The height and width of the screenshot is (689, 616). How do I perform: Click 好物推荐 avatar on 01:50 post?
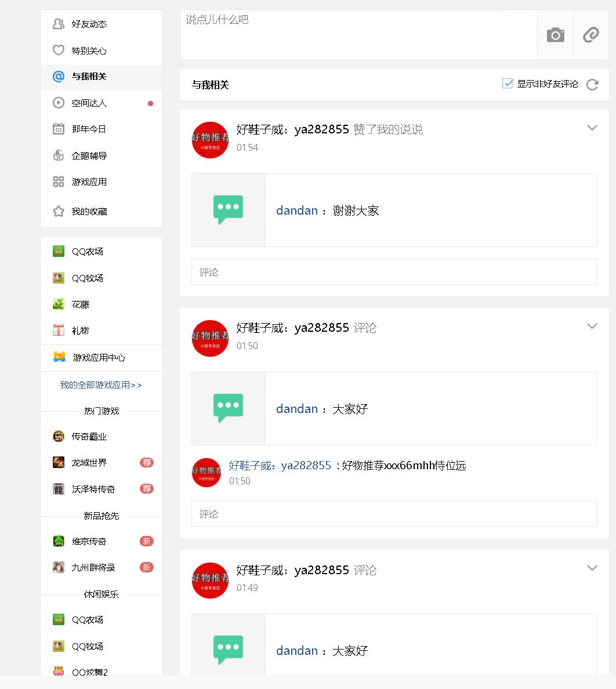(x=210, y=338)
